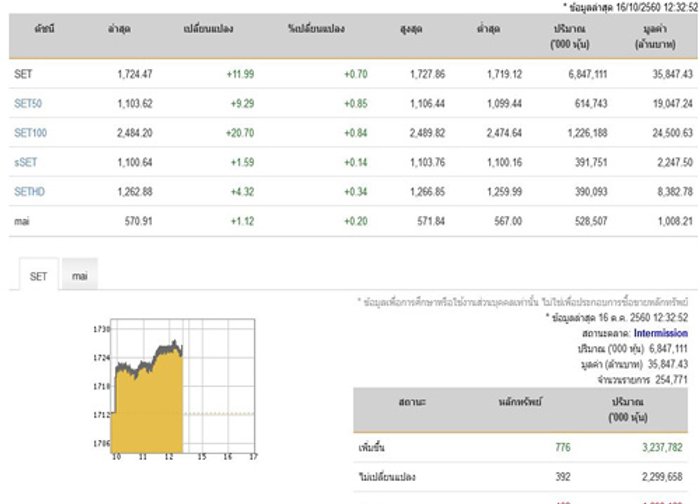Select SET50 volume 614,743
700x504 pixels.
(591, 104)
